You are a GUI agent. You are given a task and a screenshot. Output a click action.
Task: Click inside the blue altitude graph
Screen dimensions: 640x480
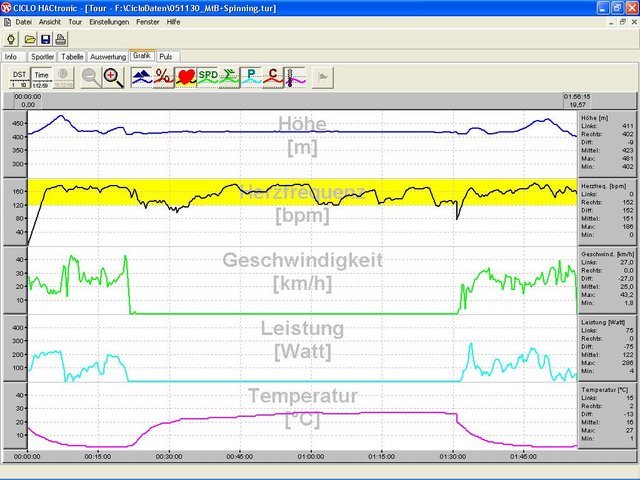[302, 144]
